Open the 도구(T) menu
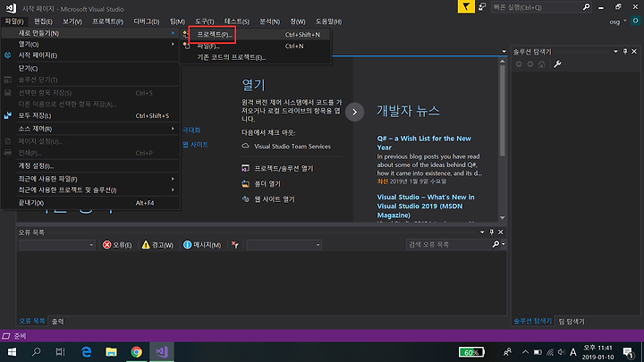The height and width of the screenshot is (362, 644). click(x=204, y=21)
